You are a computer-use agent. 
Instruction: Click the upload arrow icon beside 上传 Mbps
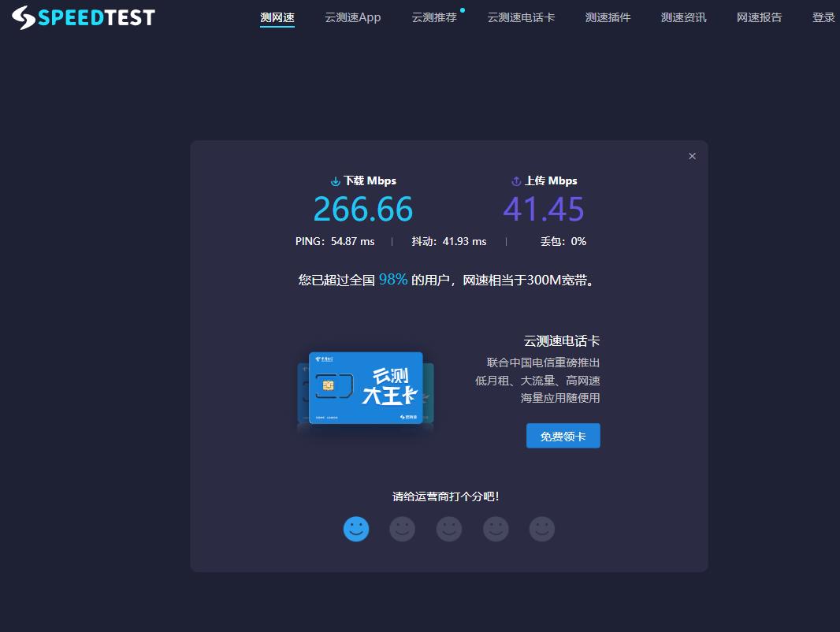(516, 180)
